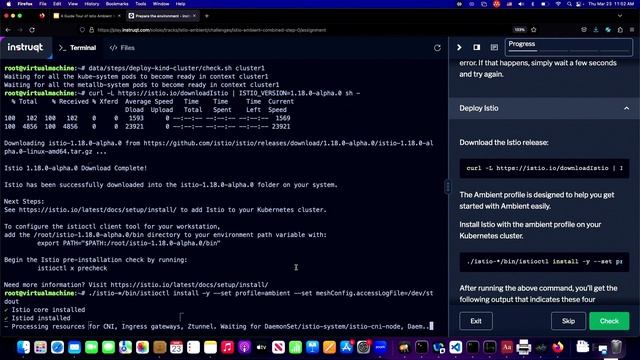The height and width of the screenshot is (360, 640).
Task: Open the Apple menu
Action: [9, 4]
